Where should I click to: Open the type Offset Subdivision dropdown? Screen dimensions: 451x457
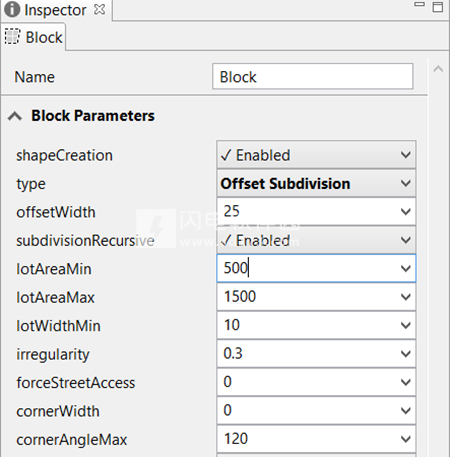(316, 184)
